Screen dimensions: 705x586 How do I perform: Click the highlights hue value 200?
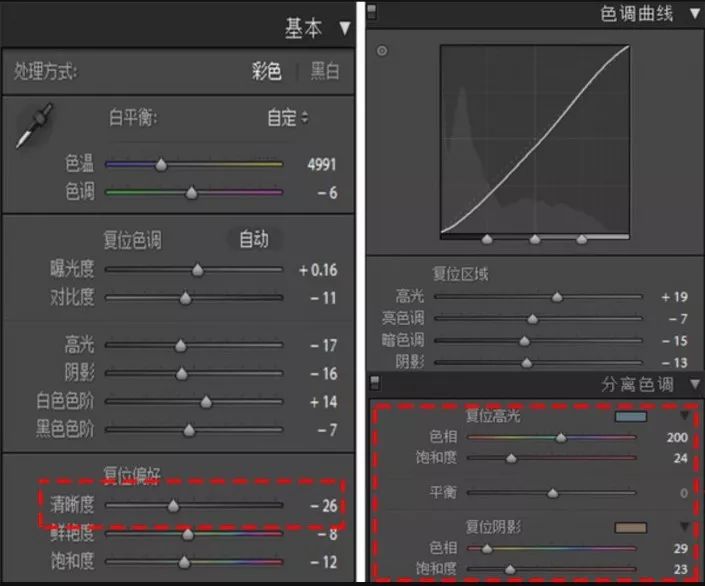point(677,438)
